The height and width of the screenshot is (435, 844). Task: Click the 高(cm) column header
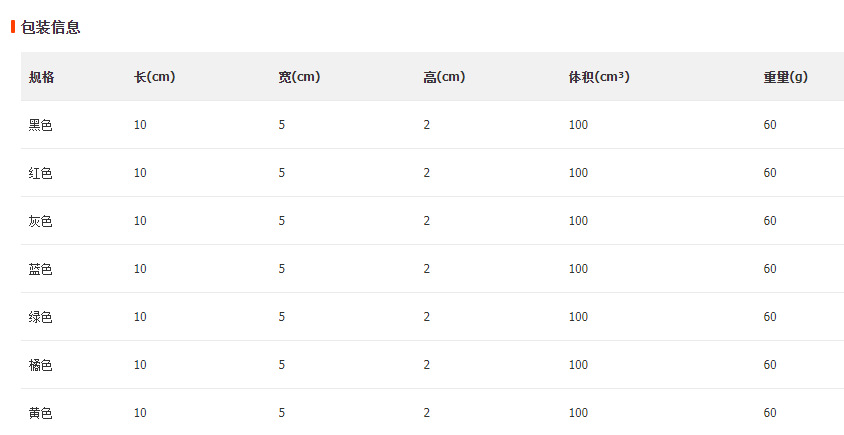(x=443, y=77)
